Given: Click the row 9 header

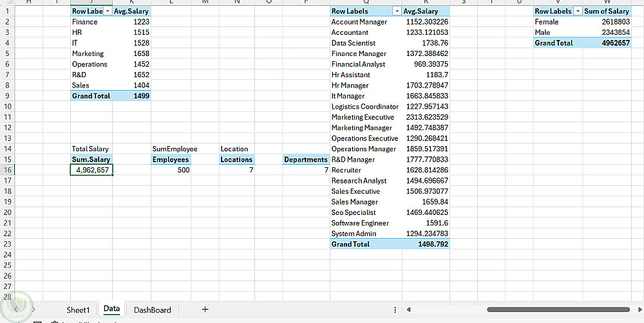Looking at the screenshot, I should tap(7, 96).
